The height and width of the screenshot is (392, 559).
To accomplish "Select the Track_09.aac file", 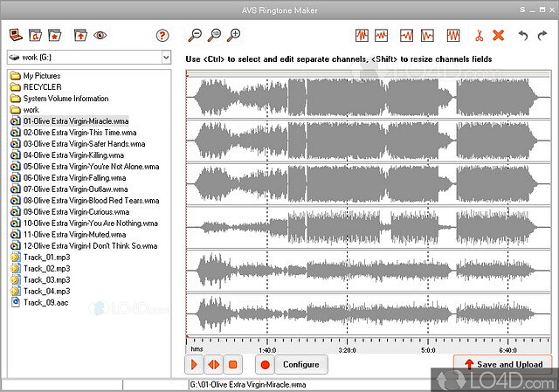I will tap(45, 303).
